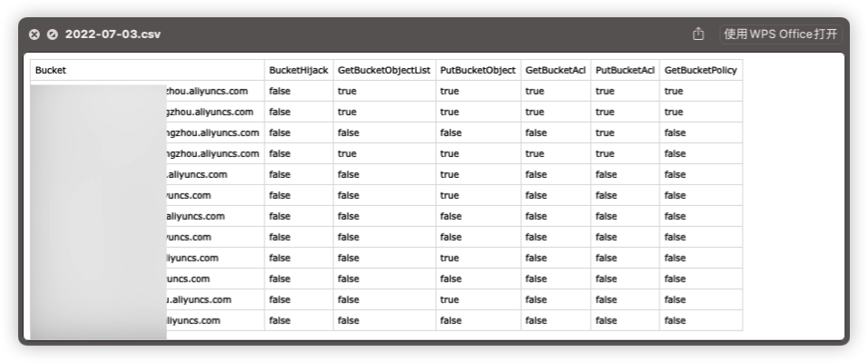868x363 pixels.
Task: Select the BucketHijack column header
Action: pyautogui.click(x=299, y=70)
